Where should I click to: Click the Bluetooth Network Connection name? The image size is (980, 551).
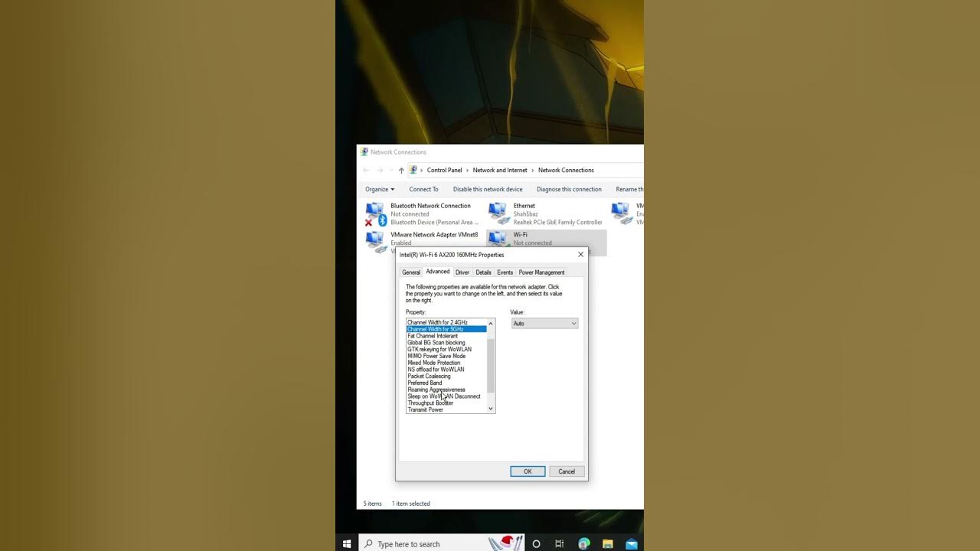[430, 206]
